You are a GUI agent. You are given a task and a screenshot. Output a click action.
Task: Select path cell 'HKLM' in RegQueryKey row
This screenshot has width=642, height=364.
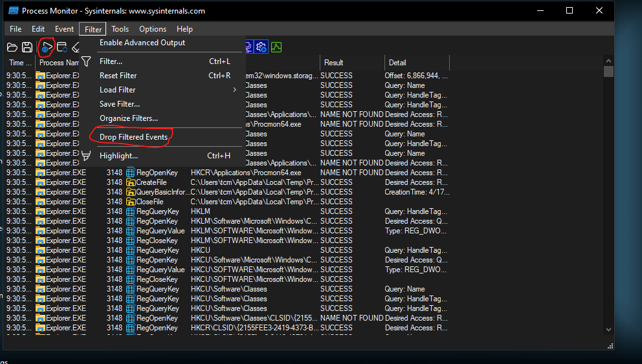[x=200, y=211]
